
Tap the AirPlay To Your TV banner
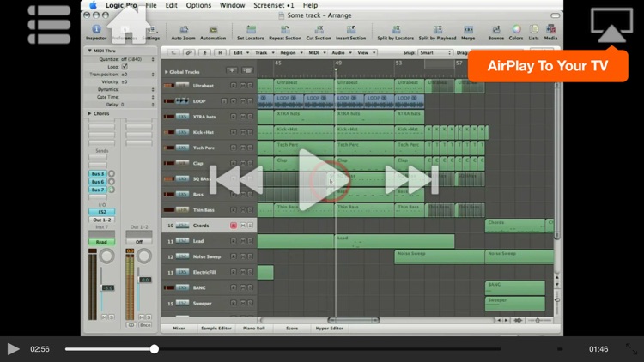[548, 66]
